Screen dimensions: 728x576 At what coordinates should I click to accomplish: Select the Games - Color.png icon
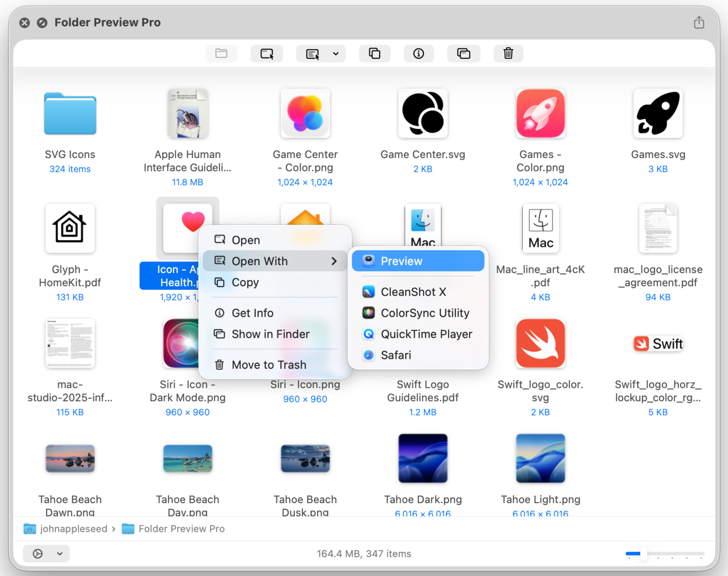pyautogui.click(x=541, y=114)
